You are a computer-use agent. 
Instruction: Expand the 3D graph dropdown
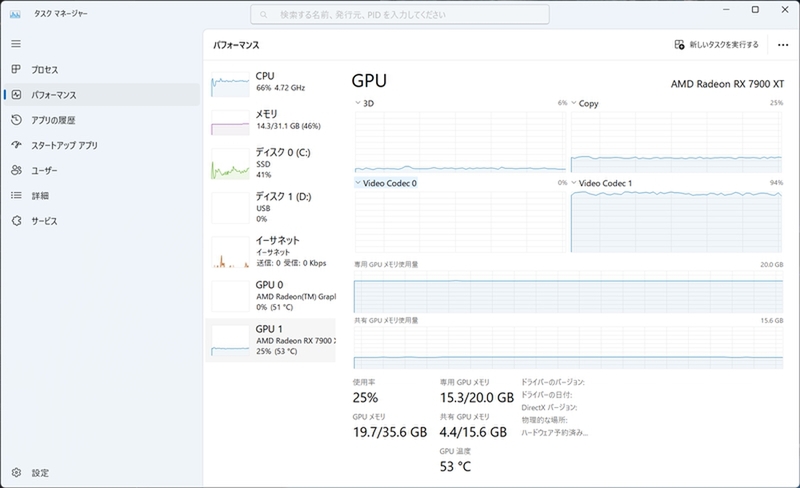pyautogui.click(x=359, y=103)
